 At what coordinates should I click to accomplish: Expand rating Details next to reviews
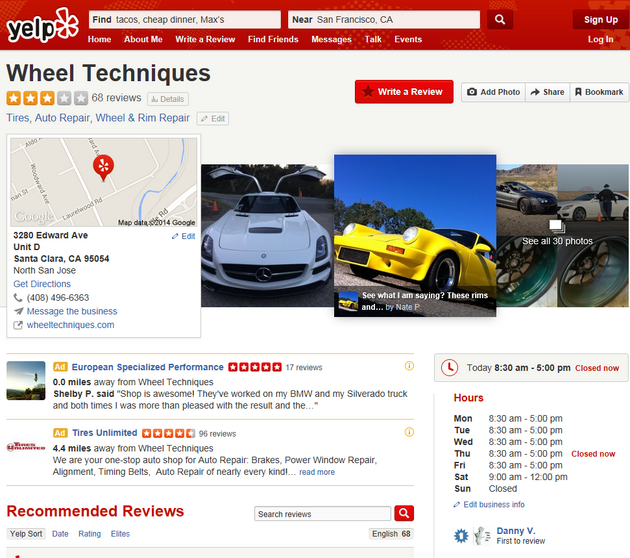[167, 99]
